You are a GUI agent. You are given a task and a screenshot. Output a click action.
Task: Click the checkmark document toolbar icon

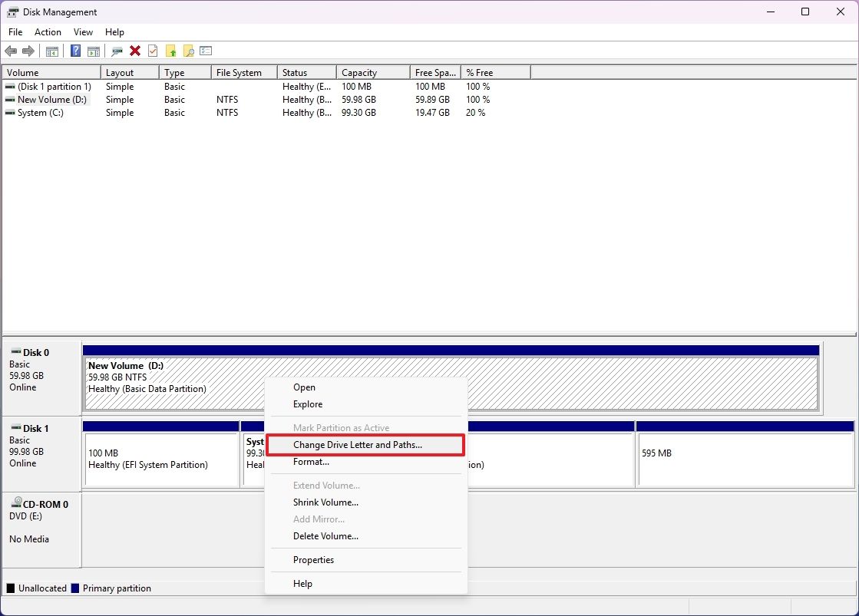pyautogui.click(x=153, y=51)
